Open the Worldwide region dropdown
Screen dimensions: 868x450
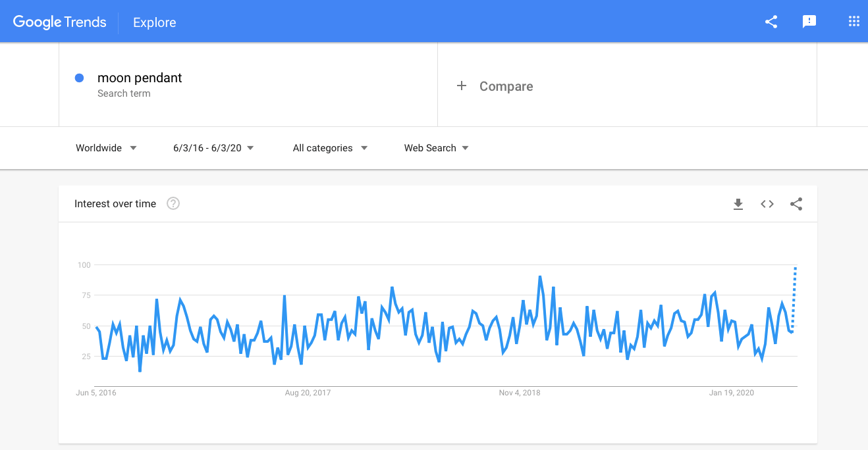106,148
